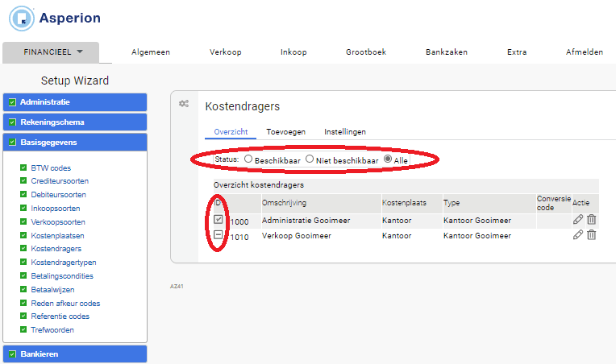Switch to the Instellingen tab
The height and width of the screenshot is (364, 616).
(345, 132)
